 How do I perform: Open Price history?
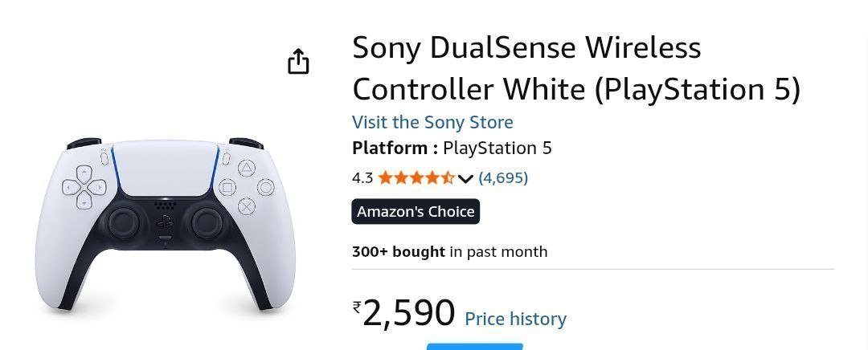(515, 319)
